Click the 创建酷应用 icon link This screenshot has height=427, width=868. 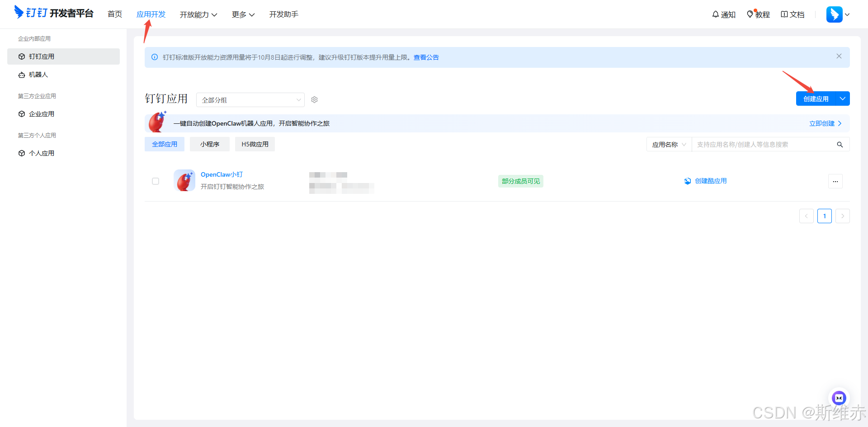705,181
